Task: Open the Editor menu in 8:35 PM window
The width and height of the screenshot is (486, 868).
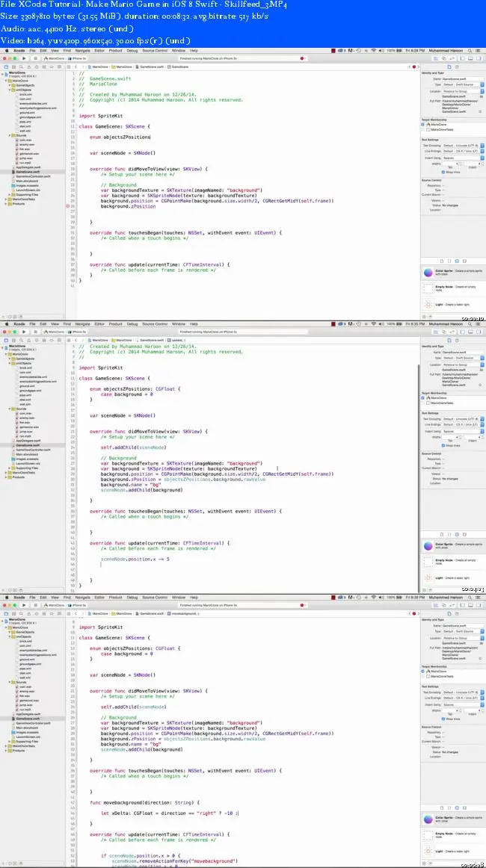Action: (x=99, y=324)
